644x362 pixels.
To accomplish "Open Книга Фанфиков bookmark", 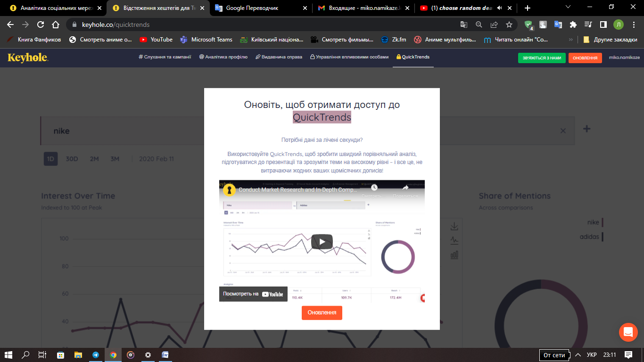I will coord(33,40).
